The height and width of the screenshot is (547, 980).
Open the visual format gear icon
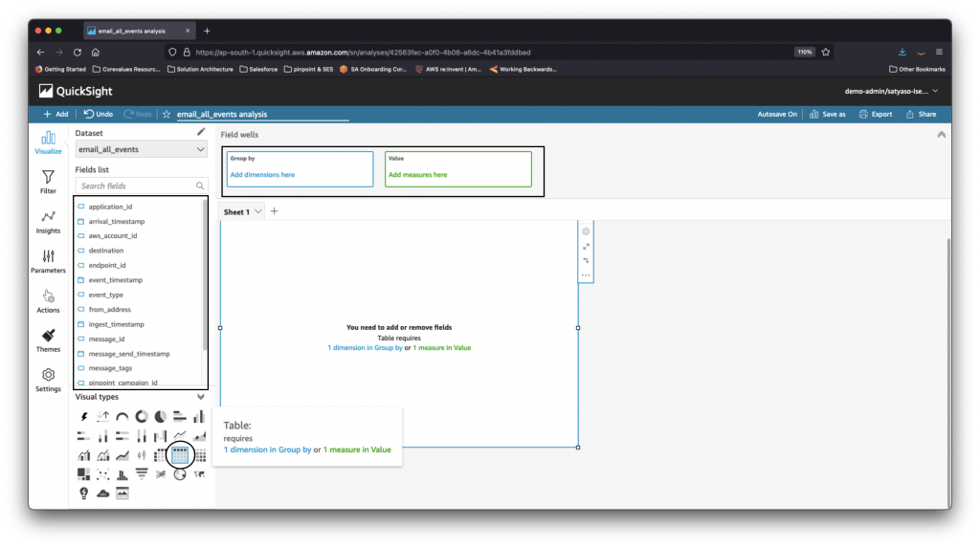pos(586,231)
